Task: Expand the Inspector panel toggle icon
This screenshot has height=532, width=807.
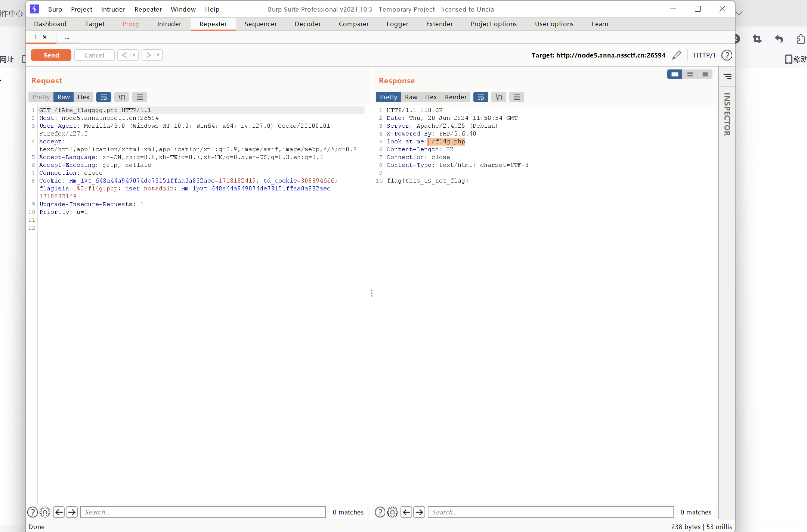Action: [727, 77]
